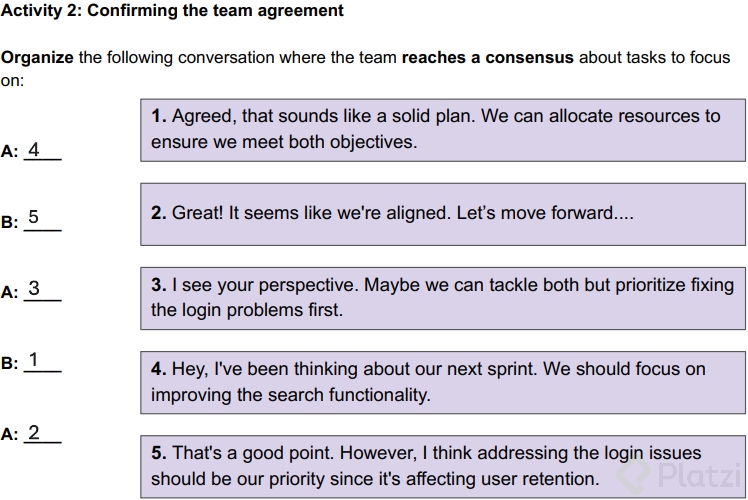Screen dimensions: 748x500
Task: Click the "B:" label beside answer 5
Action: (10, 222)
